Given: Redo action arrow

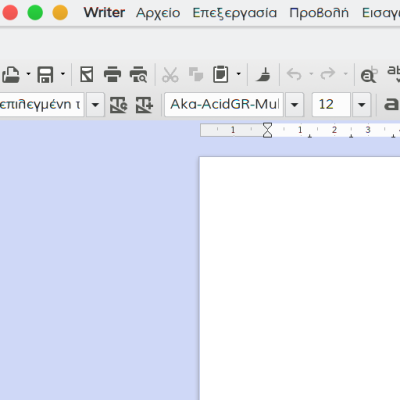Looking at the screenshot, I should pos(328,74).
